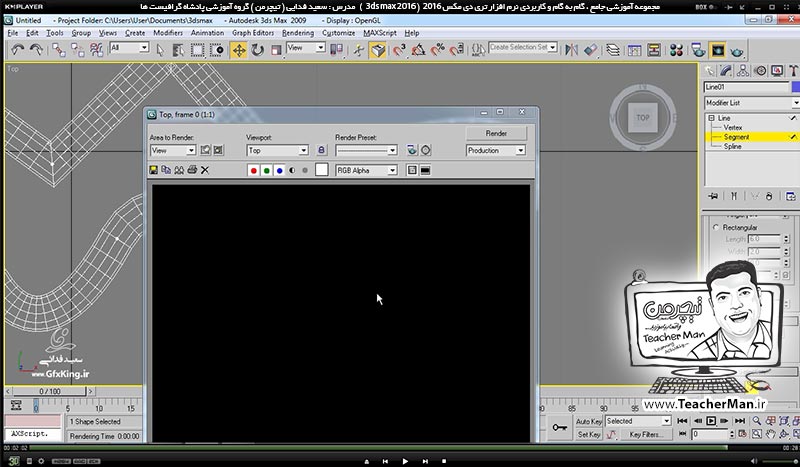Click the Quick Render teapot icon
The width and height of the screenshot is (800, 467).
point(737,51)
